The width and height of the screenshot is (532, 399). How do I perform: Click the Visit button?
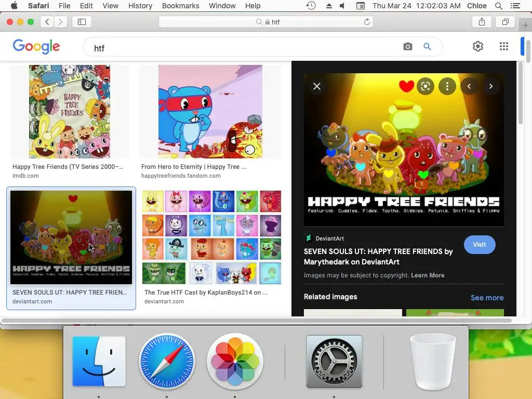(480, 245)
